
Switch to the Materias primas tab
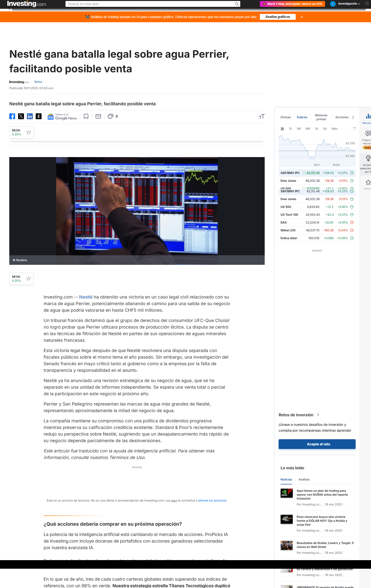click(x=321, y=117)
